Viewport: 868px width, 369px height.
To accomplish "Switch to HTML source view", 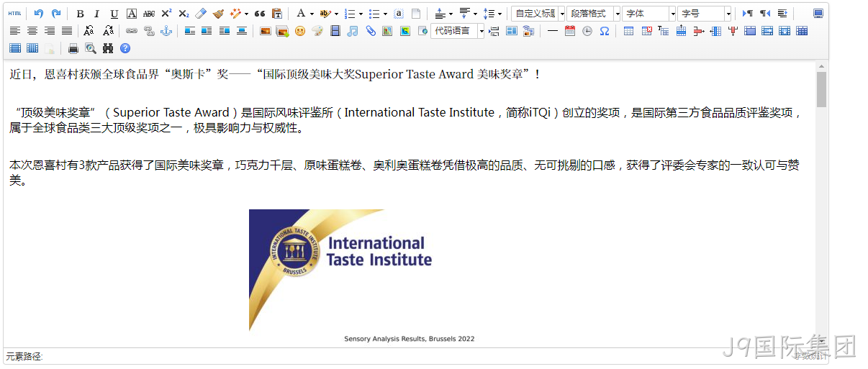I will (x=14, y=14).
